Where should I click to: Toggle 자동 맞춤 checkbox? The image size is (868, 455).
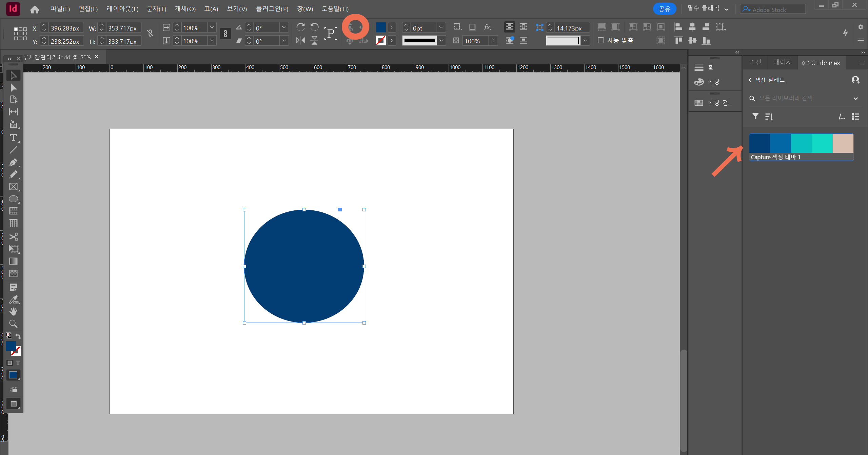600,40
